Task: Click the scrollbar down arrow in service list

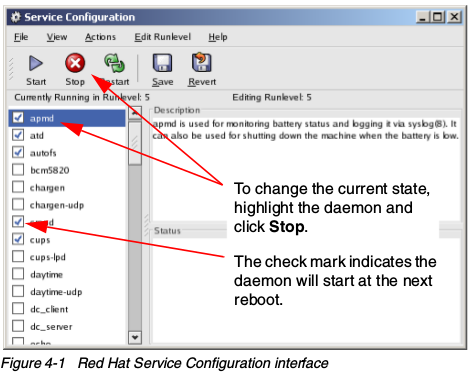Action: 135,337
